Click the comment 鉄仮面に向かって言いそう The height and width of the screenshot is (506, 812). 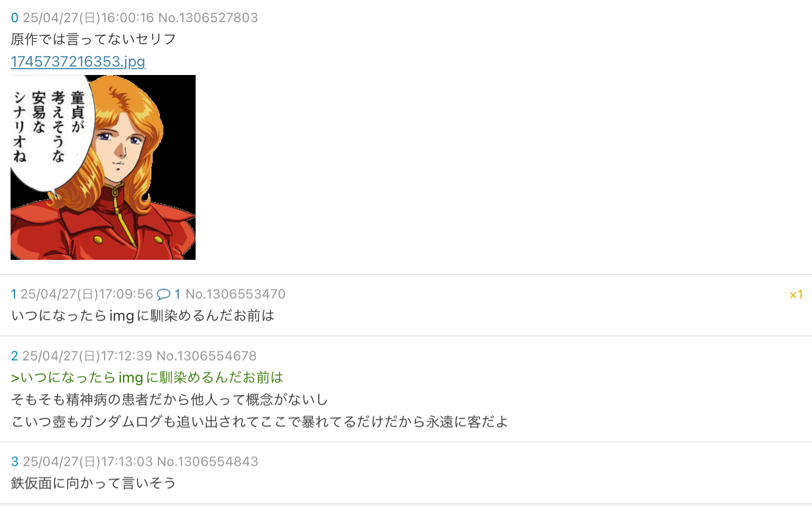point(94,483)
